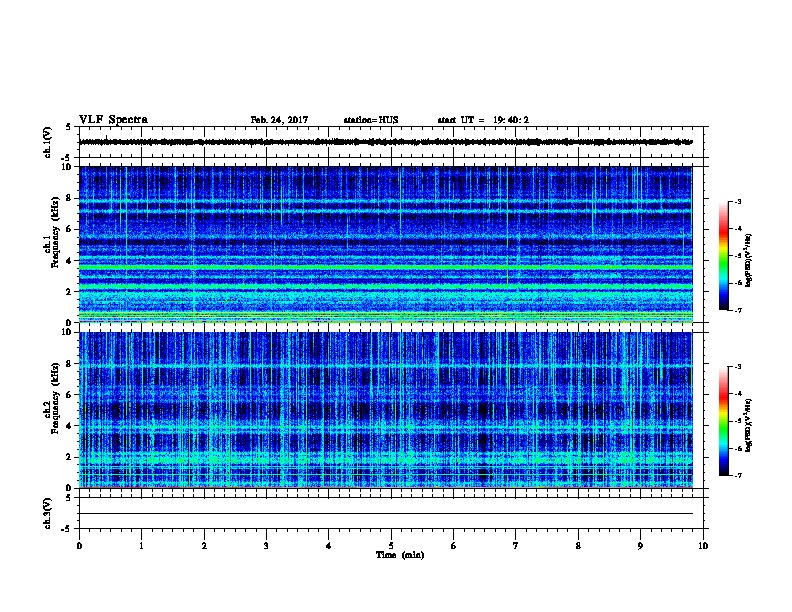Click the ch.1 color scale bar

724,256
